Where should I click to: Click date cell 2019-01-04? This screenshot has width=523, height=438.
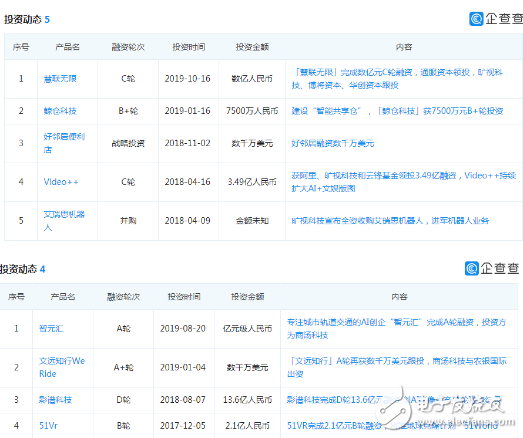tap(183, 367)
